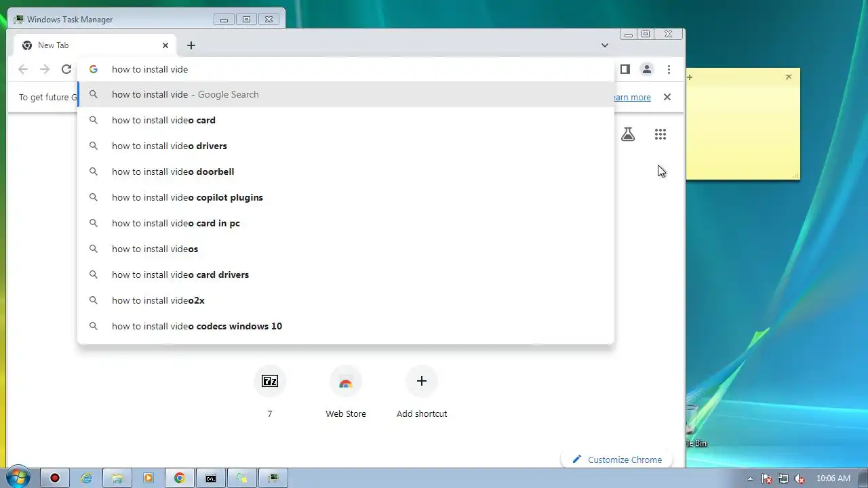This screenshot has height=488, width=868.
Task: Select 'how to install video copilot plugins'
Action: click(346, 197)
